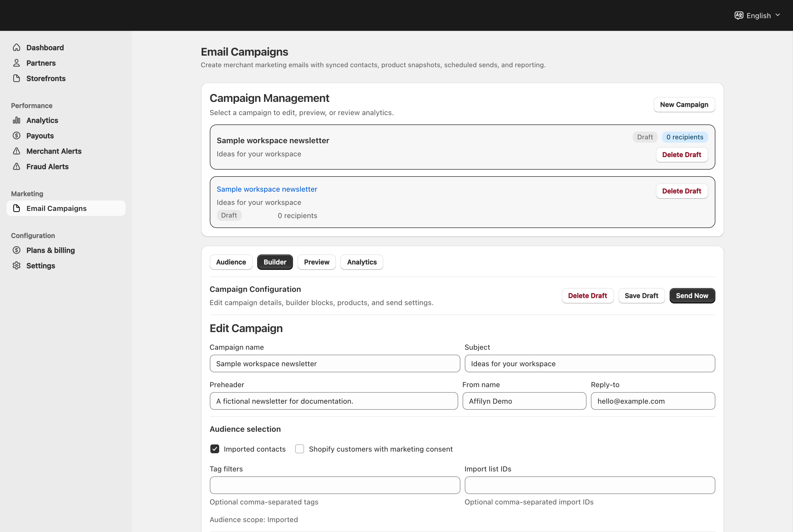
Task: Open the blue Sample workspace newsletter link
Action: [267, 189]
